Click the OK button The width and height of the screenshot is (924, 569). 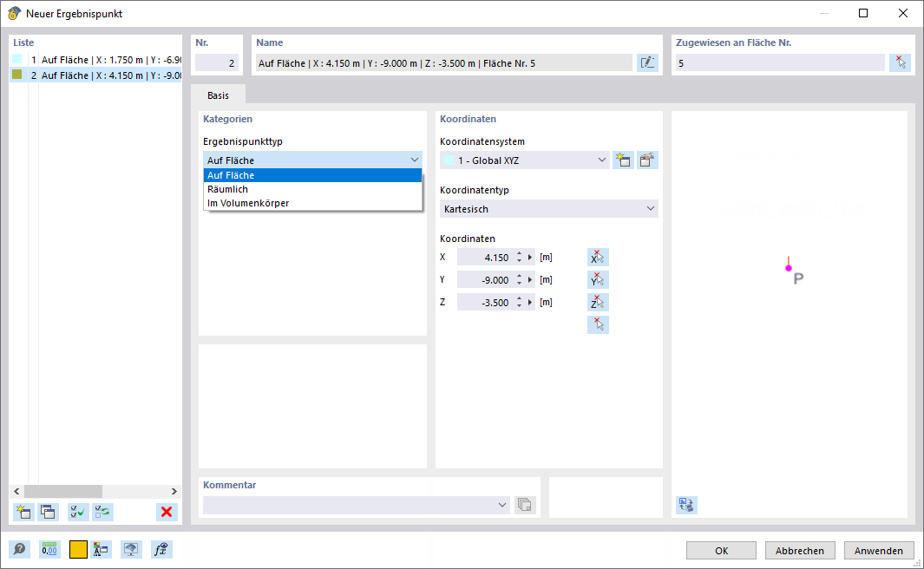click(721, 551)
